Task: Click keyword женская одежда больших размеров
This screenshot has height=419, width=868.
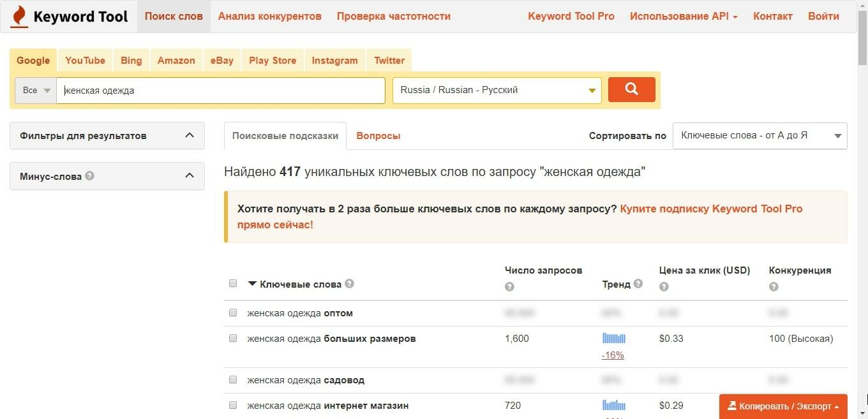Action: 331,339
